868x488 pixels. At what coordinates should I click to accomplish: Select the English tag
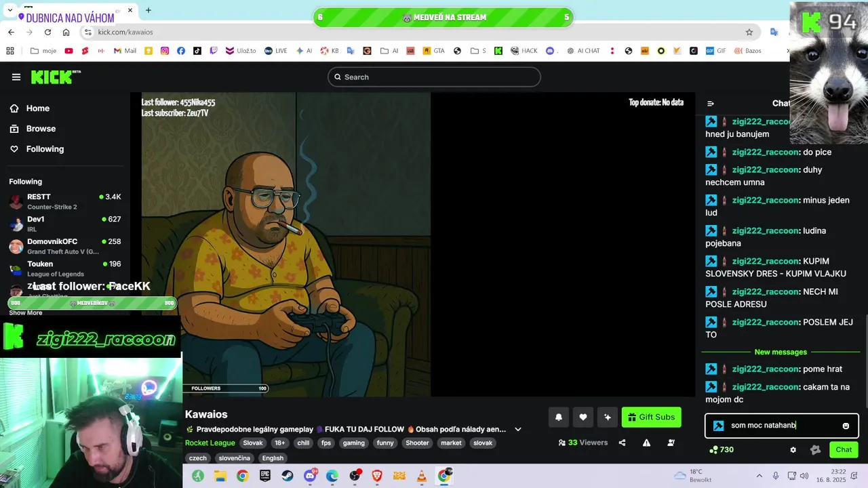273,458
